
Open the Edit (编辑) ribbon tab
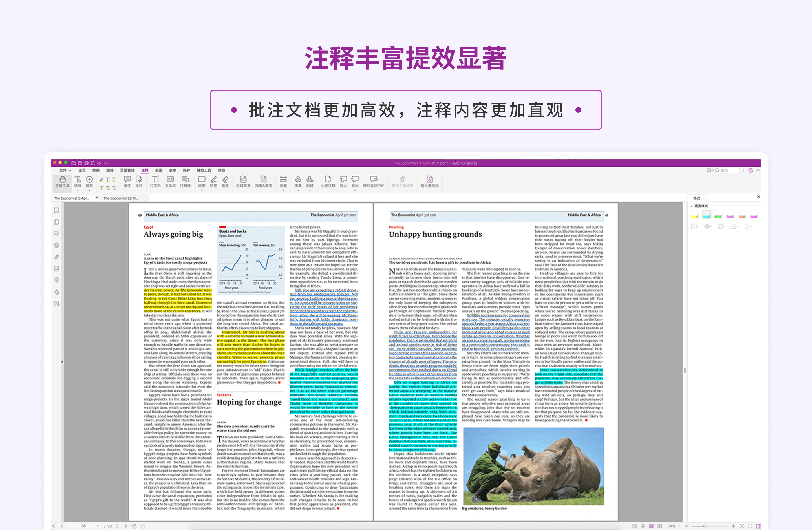point(110,170)
